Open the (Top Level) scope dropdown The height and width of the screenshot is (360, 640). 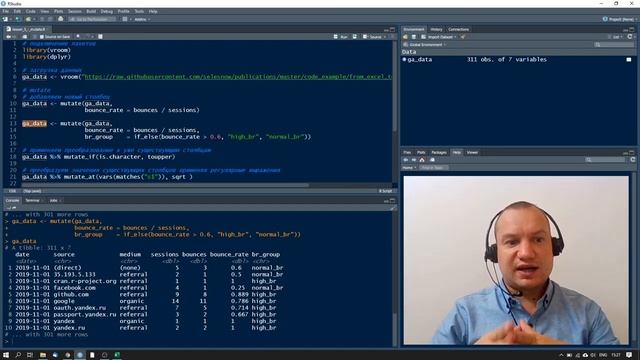[32, 191]
